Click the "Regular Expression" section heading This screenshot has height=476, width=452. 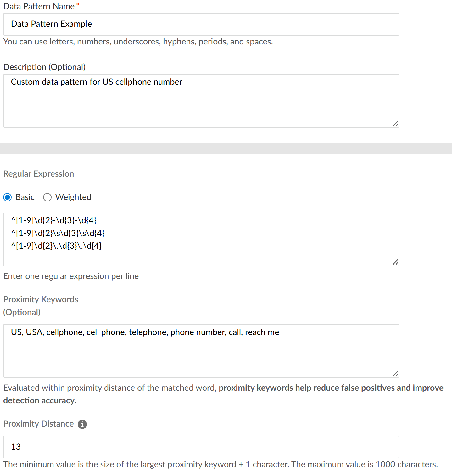pyautogui.click(x=39, y=174)
